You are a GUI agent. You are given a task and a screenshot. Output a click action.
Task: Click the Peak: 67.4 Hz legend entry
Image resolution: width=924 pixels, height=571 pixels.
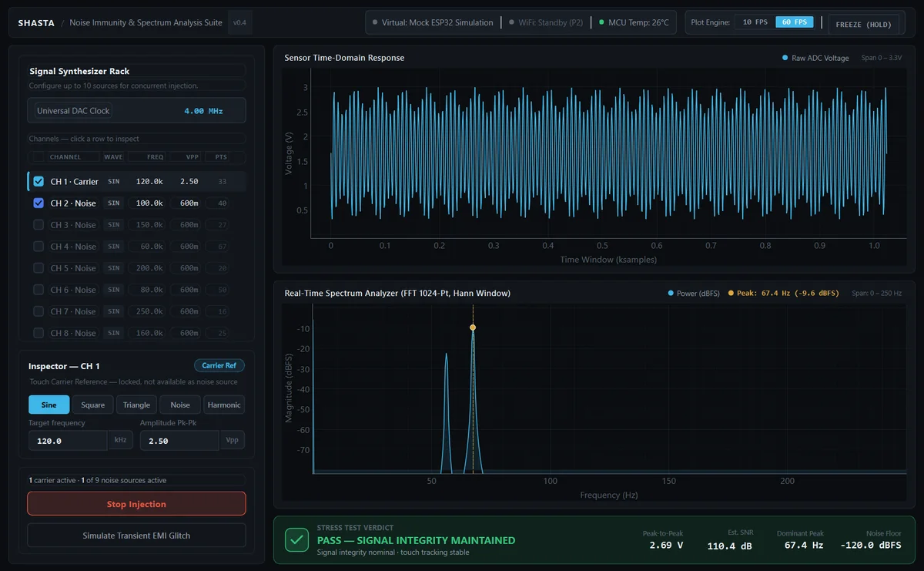(783, 294)
